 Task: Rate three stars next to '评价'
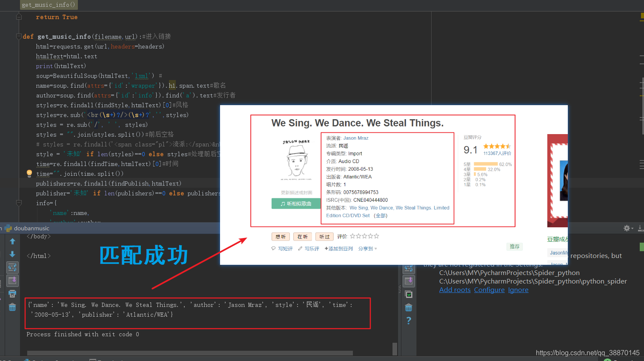click(364, 236)
